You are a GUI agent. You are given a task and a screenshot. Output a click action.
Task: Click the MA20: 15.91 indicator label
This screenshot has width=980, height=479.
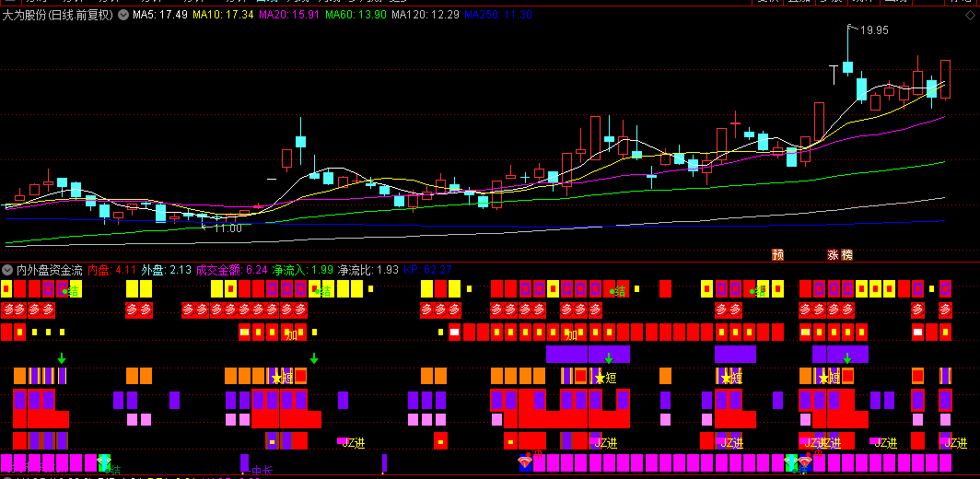tap(289, 14)
